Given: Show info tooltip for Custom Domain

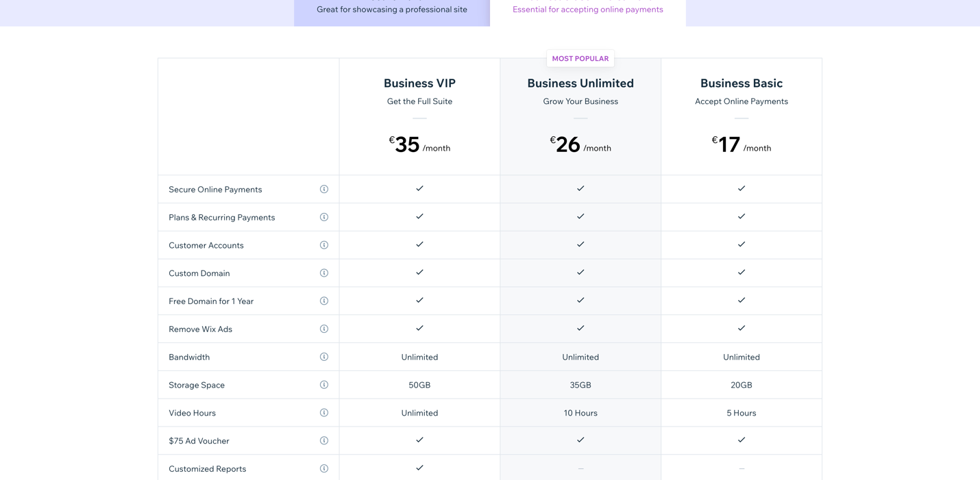Looking at the screenshot, I should click(324, 273).
